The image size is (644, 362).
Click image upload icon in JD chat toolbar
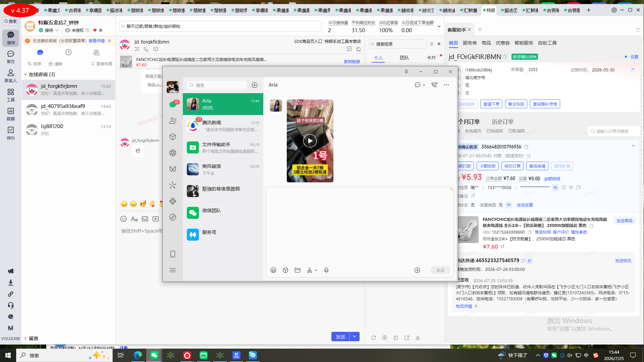click(x=145, y=219)
